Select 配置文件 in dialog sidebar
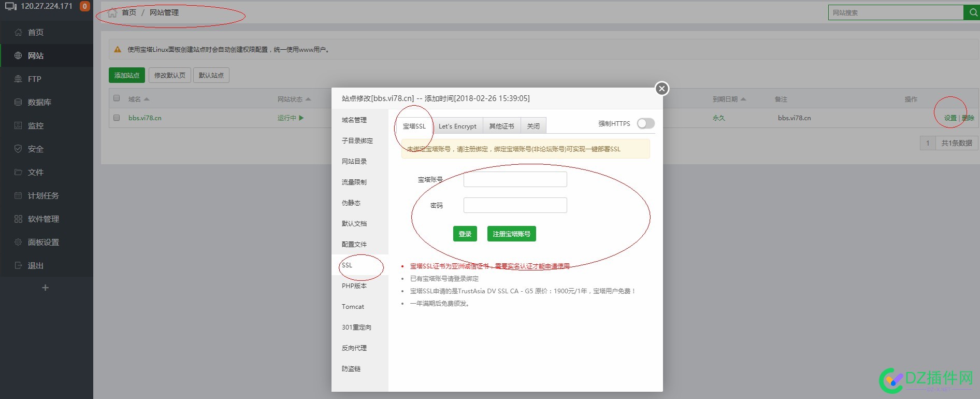This screenshot has height=399, width=980. coord(360,244)
